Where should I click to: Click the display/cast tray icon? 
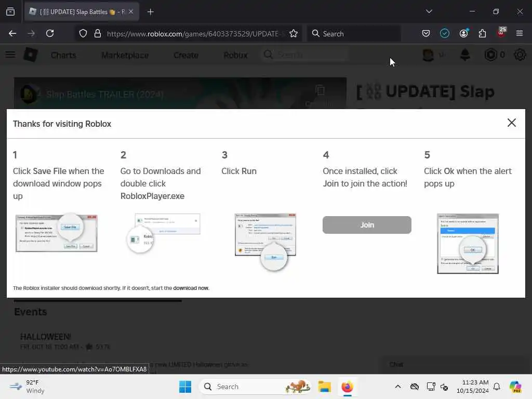coord(431,387)
